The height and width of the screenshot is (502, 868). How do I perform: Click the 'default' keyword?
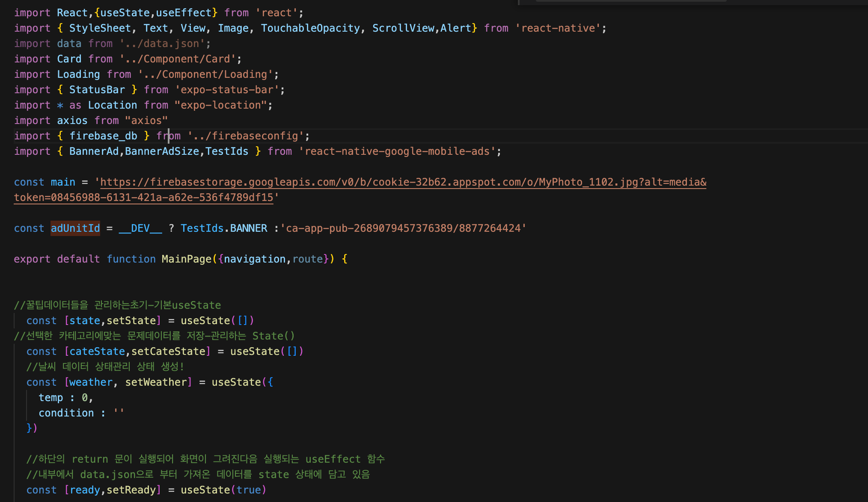(78, 259)
